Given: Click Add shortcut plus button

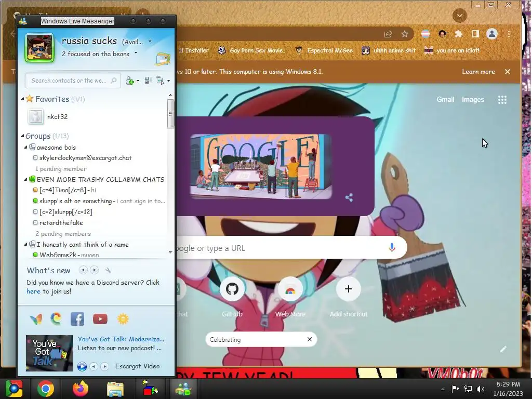Looking at the screenshot, I should [x=349, y=289].
